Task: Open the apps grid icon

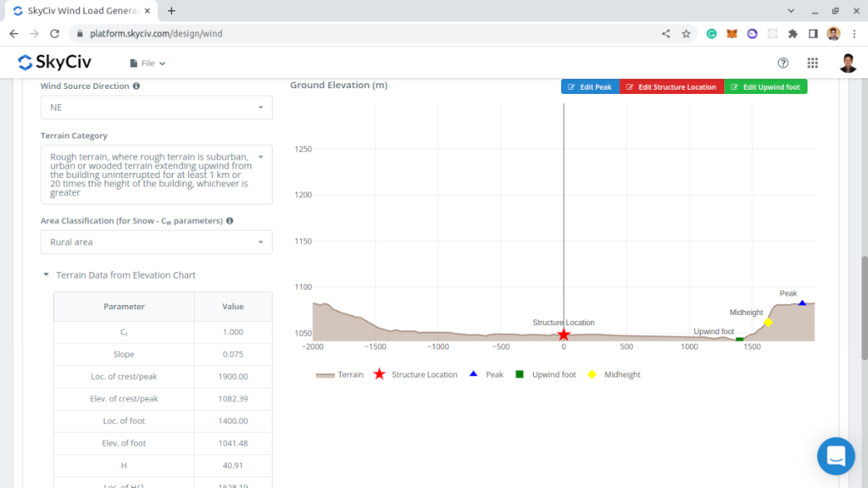Action: (812, 63)
